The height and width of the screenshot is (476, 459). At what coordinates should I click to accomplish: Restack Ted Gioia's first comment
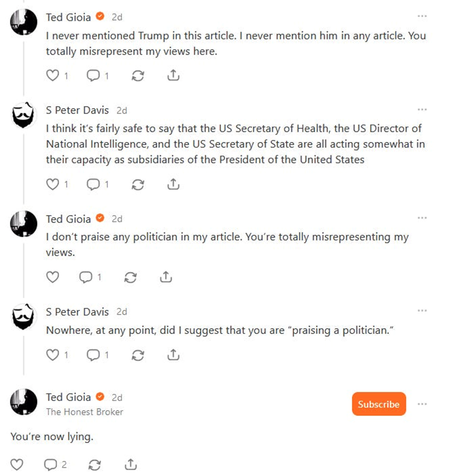(138, 76)
